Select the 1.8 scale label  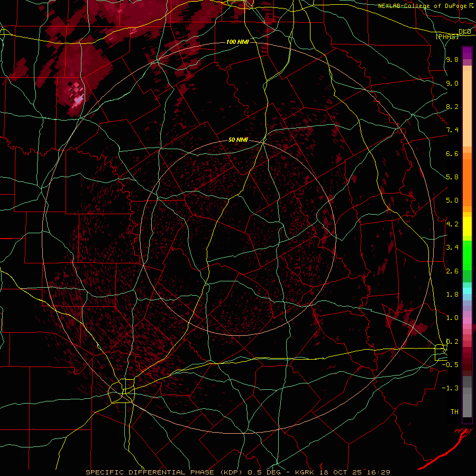coord(452,295)
